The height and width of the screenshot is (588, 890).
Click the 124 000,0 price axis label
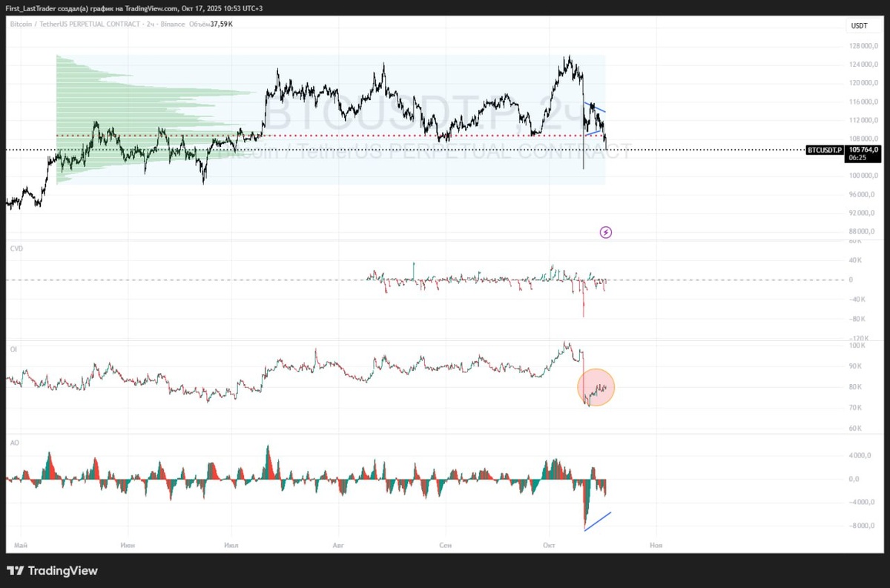(x=863, y=64)
